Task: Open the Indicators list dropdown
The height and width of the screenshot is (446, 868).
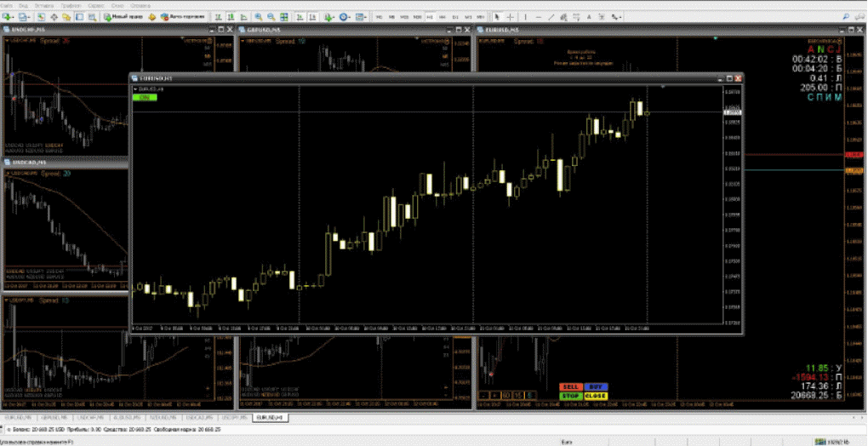Action: (330, 17)
